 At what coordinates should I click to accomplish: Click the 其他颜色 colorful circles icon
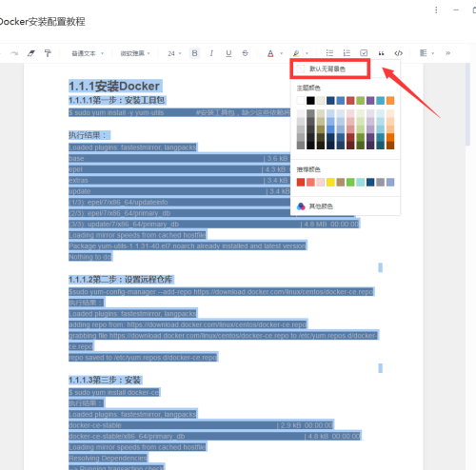[x=301, y=206]
